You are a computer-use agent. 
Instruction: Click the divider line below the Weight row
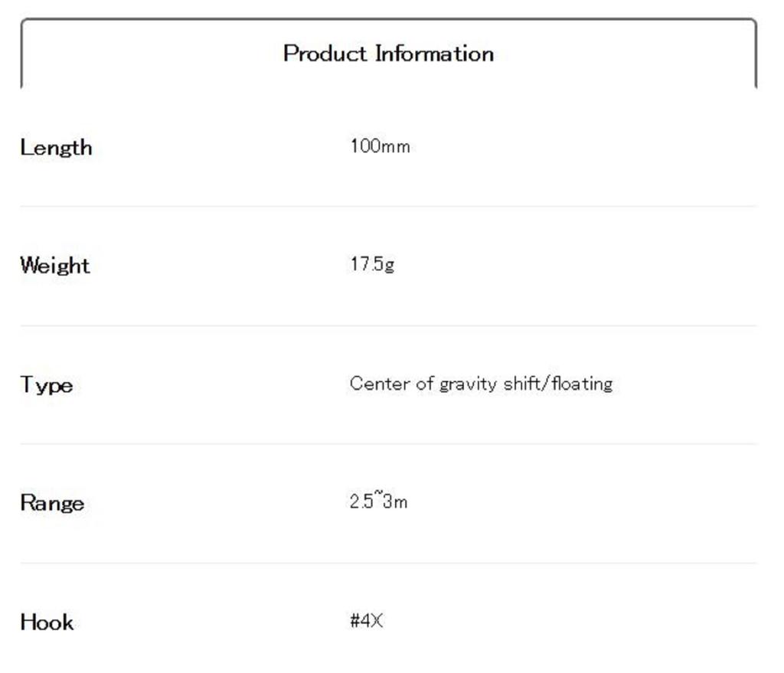point(387,325)
